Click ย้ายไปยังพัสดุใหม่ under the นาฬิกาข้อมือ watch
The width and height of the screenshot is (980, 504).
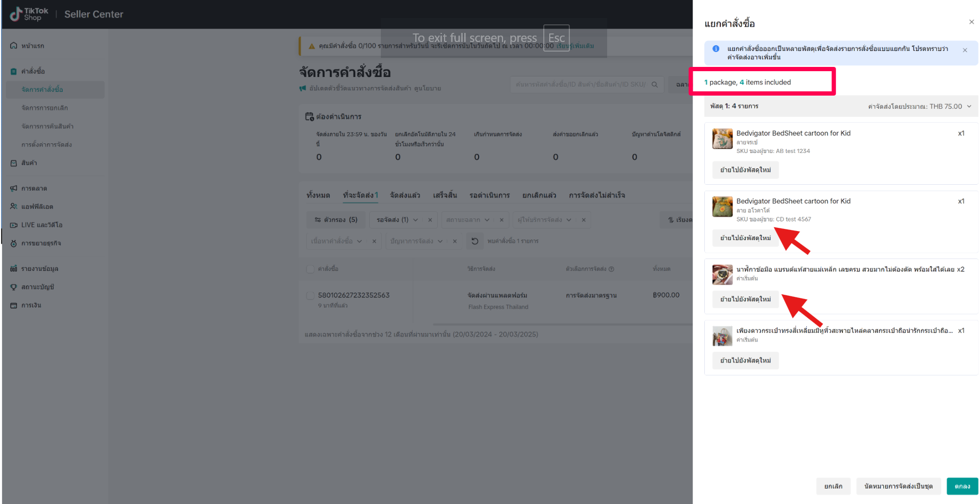(x=745, y=299)
